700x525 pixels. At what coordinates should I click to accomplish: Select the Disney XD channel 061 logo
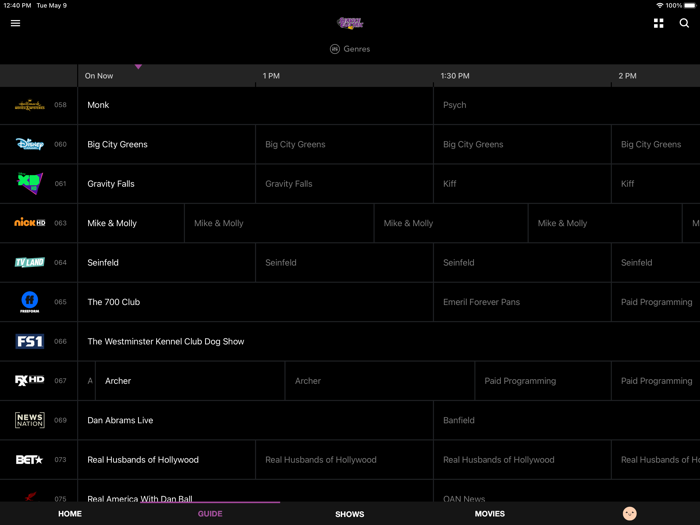pyautogui.click(x=29, y=183)
